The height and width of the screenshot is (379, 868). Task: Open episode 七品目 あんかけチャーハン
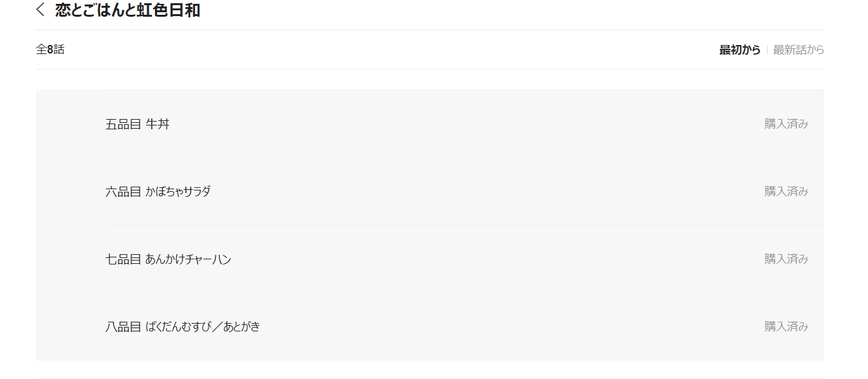[x=169, y=259]
